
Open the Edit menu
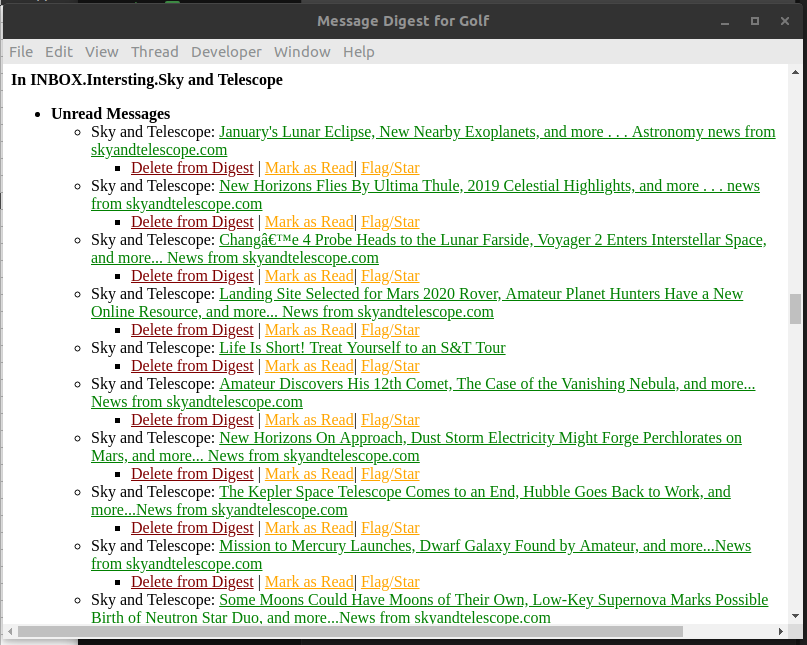[59, 52]
